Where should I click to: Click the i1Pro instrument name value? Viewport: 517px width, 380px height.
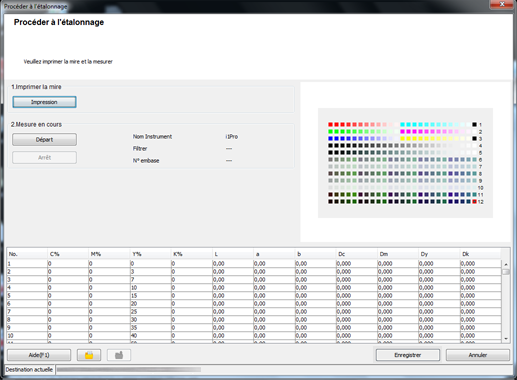click(232, 137)
